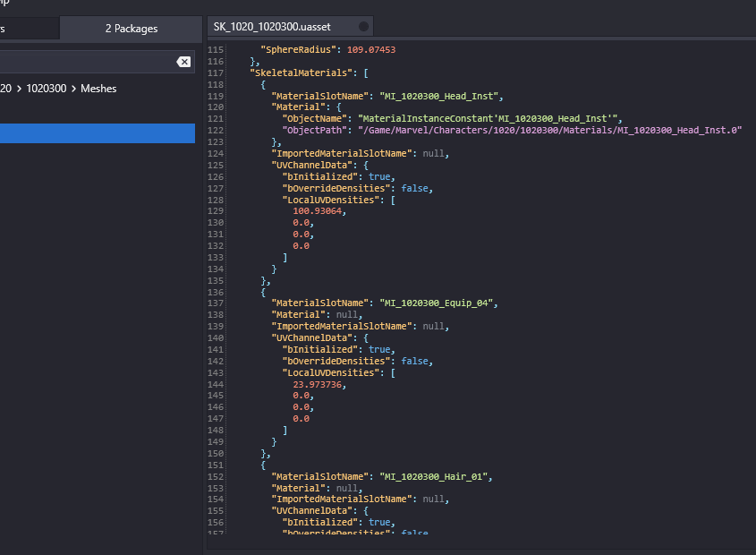756x555 pixels.
Task: Click the "SkeletalMaterials" key
Action: 302,73
